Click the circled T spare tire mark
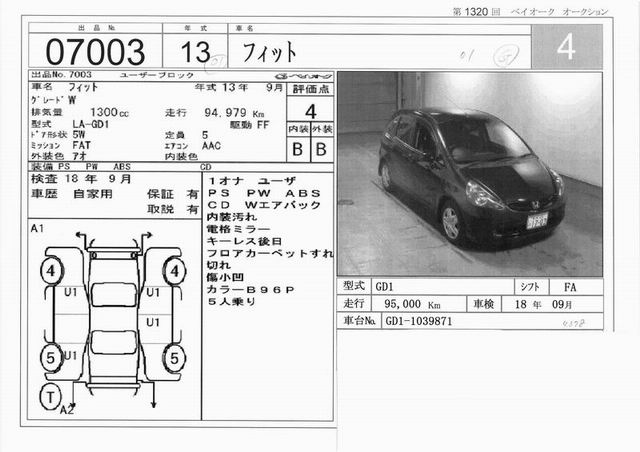Screen dimensions: 640x452 point(50,396)
